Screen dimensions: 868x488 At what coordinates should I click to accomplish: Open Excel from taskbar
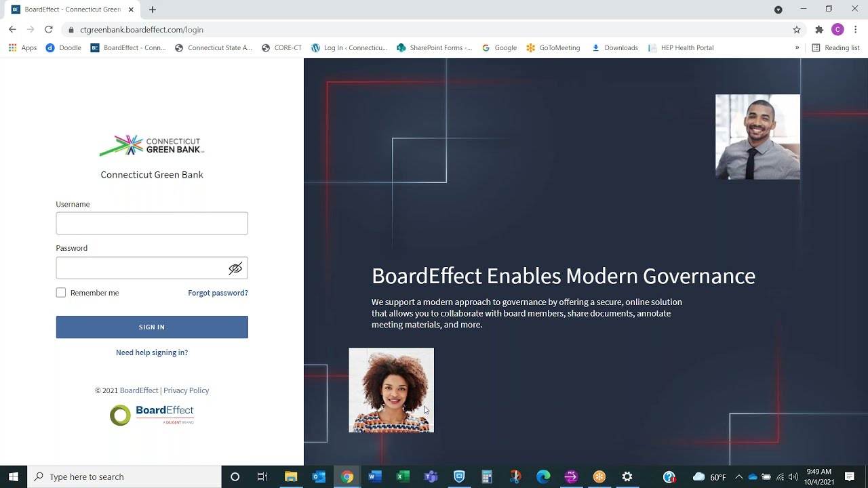403,476
